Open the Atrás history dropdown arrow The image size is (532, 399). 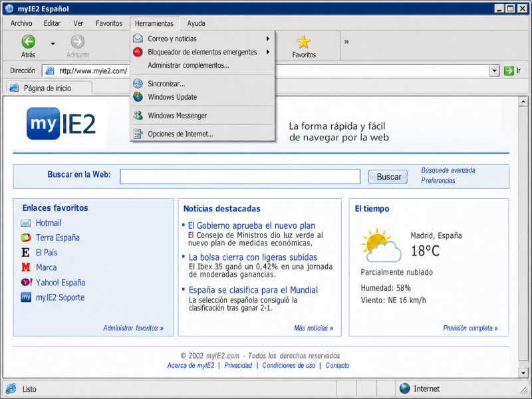tap(53, 43)
